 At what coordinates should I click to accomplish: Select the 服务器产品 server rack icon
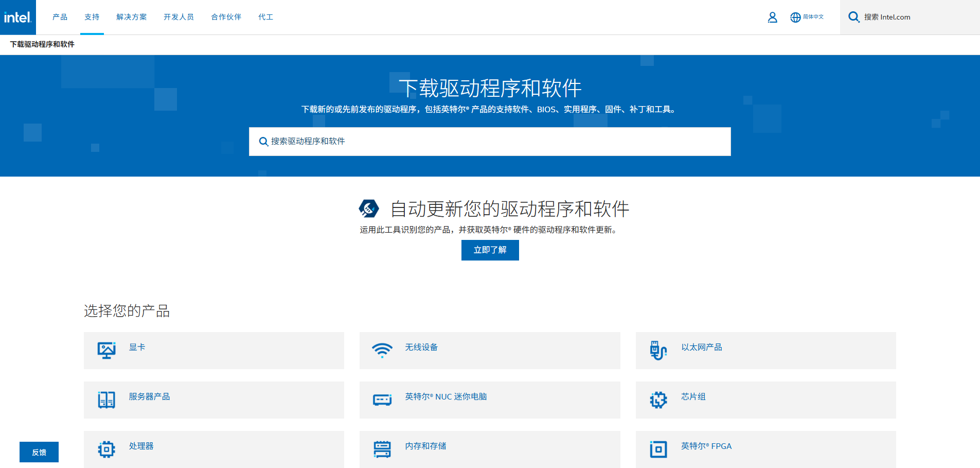[106, 398]
